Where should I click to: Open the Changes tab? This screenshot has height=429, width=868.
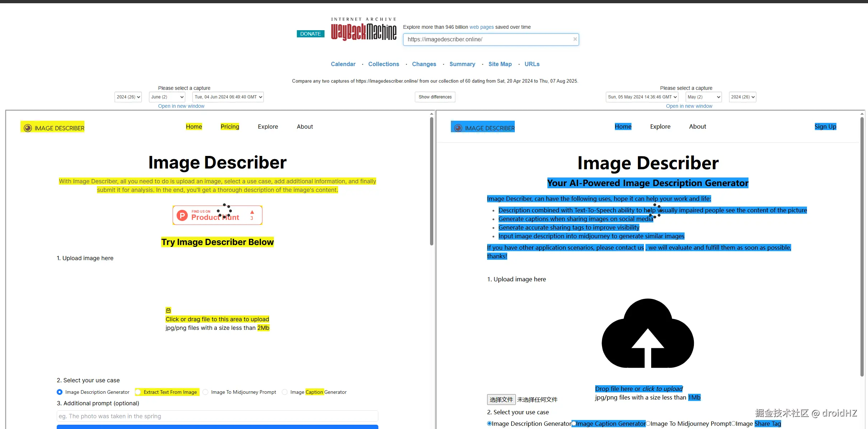pyautogui.click(x=424, y=64)
